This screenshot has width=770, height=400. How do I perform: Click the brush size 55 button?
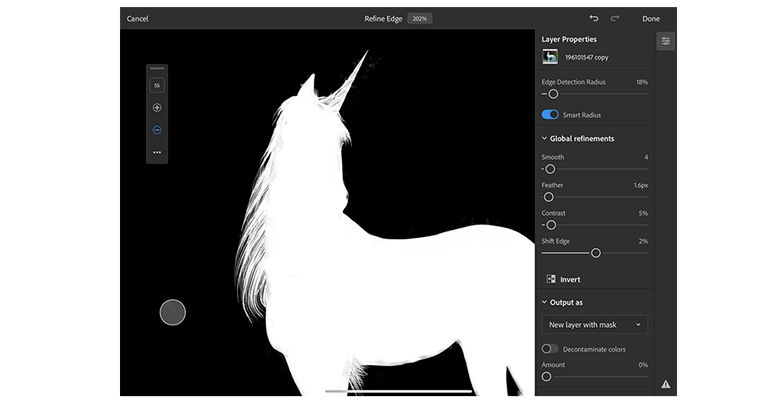pos(157,85)
